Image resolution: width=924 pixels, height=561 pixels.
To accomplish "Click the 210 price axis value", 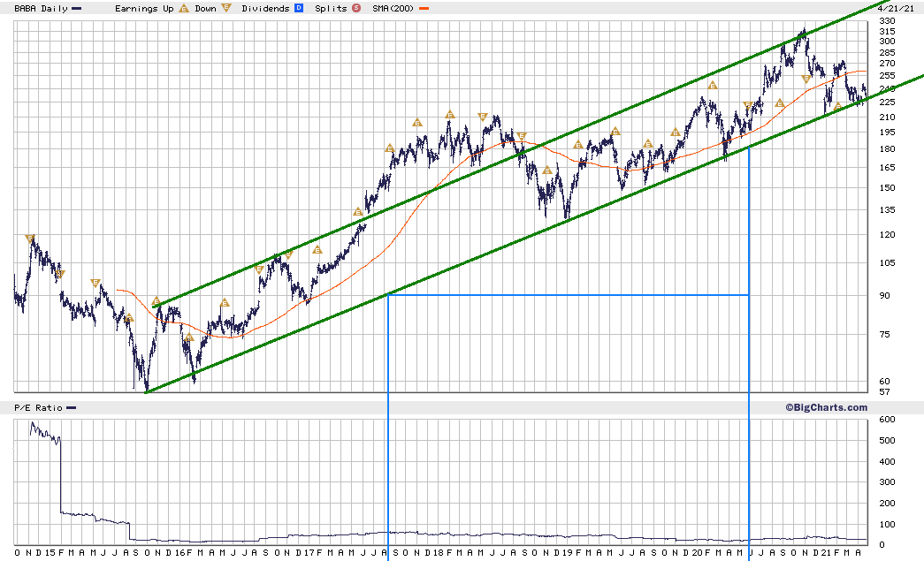I will coord(887,117).
